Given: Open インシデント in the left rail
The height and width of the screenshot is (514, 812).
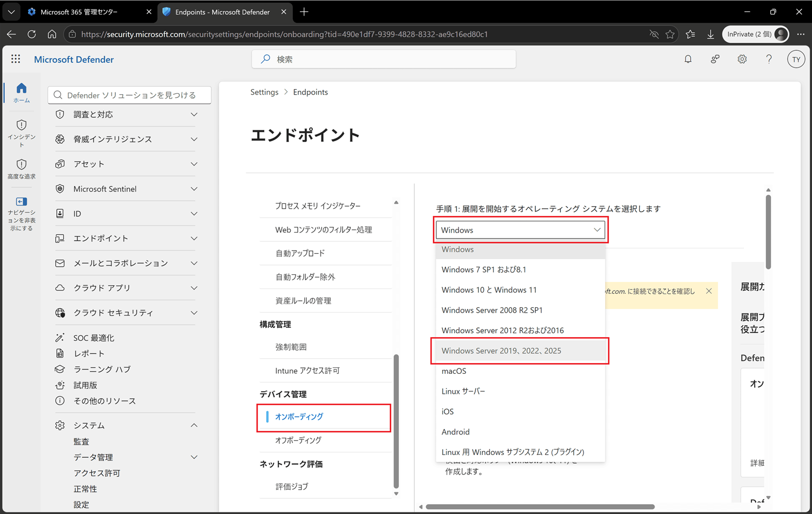Looking at the screenshot, I should (22, 133).
